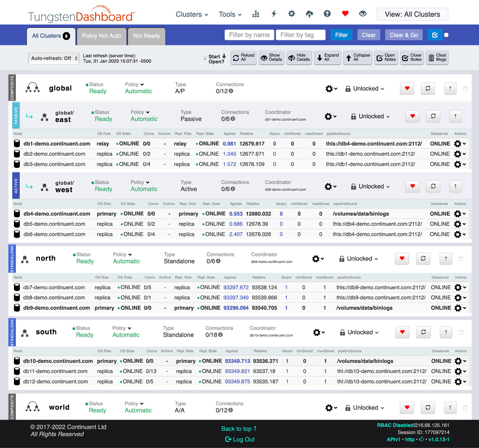This screenshot has height=448, width=479.
Task: Click heart button for world cluster
Action: (407, 408)
